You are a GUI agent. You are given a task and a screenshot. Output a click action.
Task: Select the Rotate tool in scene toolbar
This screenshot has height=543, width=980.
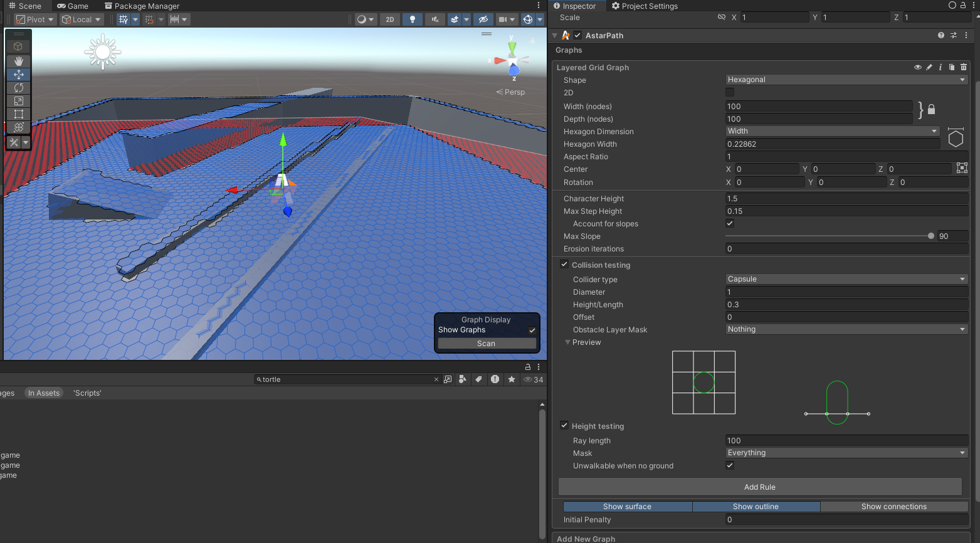click(x=18, y=88)
